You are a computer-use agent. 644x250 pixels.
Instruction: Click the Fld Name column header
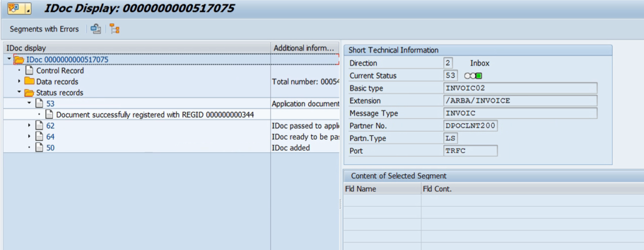[382, 189]
